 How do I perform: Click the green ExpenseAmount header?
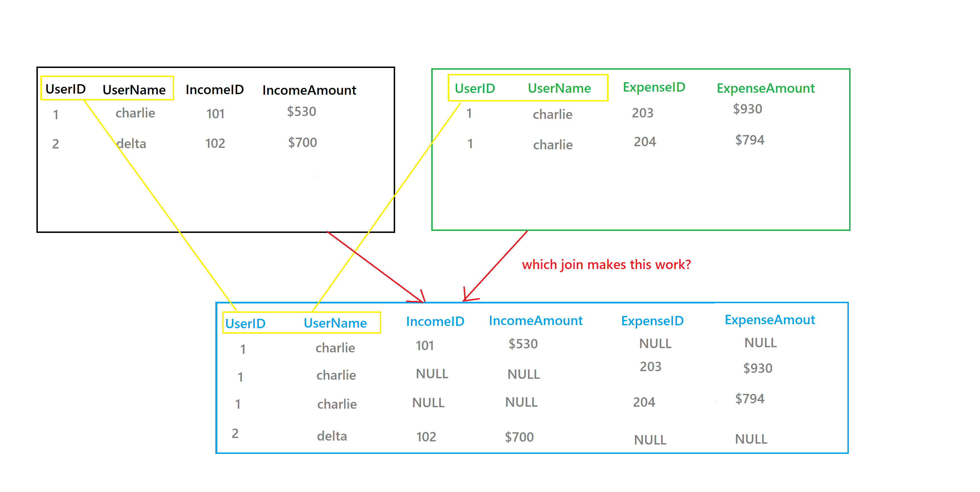pos(766,88)
